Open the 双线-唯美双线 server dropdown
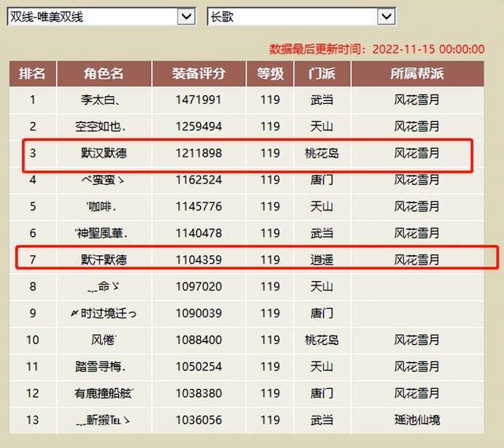This screenshot has height=448, width=504. tap(100, 16)
